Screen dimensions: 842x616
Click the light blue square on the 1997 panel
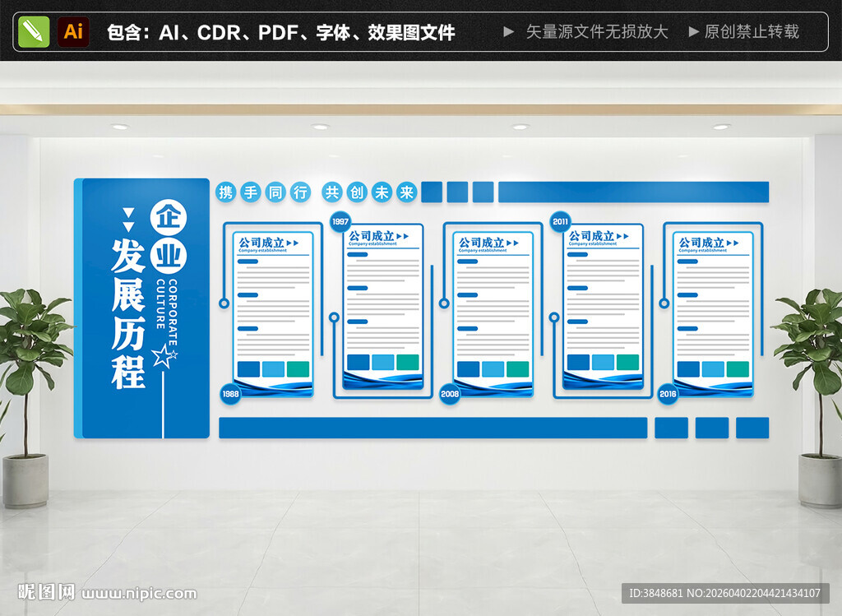click(383, 363)
